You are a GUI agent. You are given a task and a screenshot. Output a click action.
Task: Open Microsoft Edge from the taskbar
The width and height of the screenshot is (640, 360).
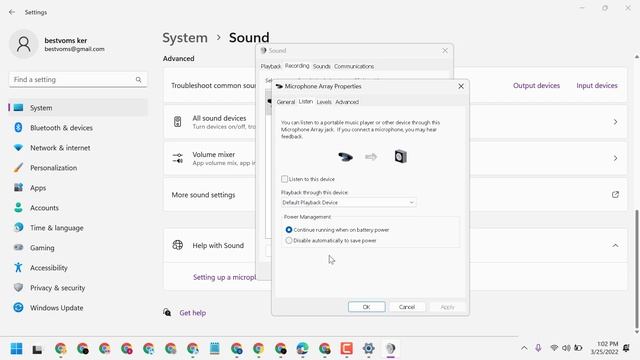tap(302, 349)
